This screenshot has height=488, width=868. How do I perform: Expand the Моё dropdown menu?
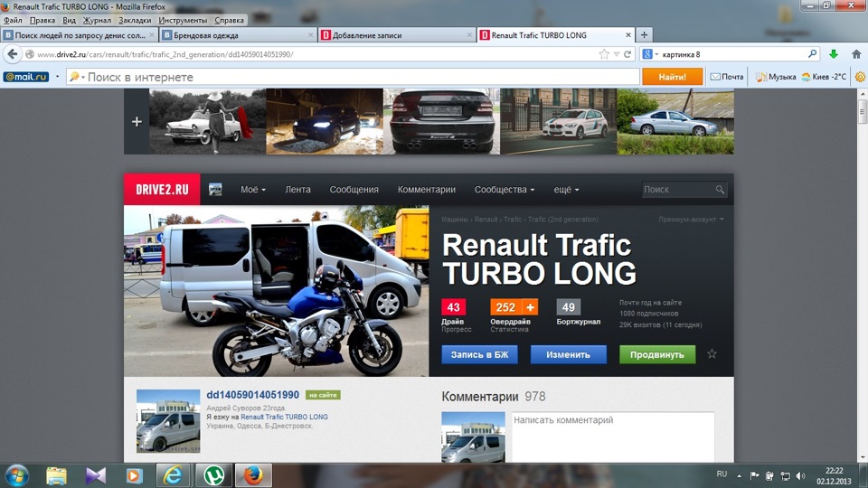253,189
